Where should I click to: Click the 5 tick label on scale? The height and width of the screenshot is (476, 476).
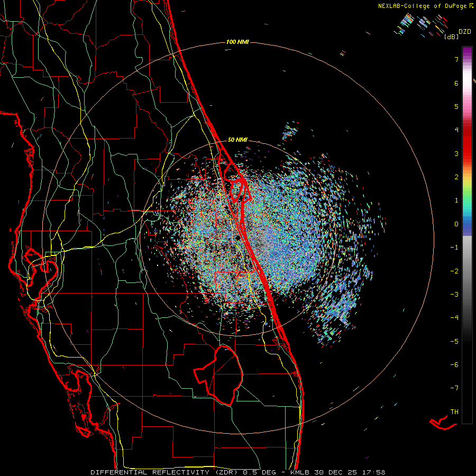(x=456, y=106)
